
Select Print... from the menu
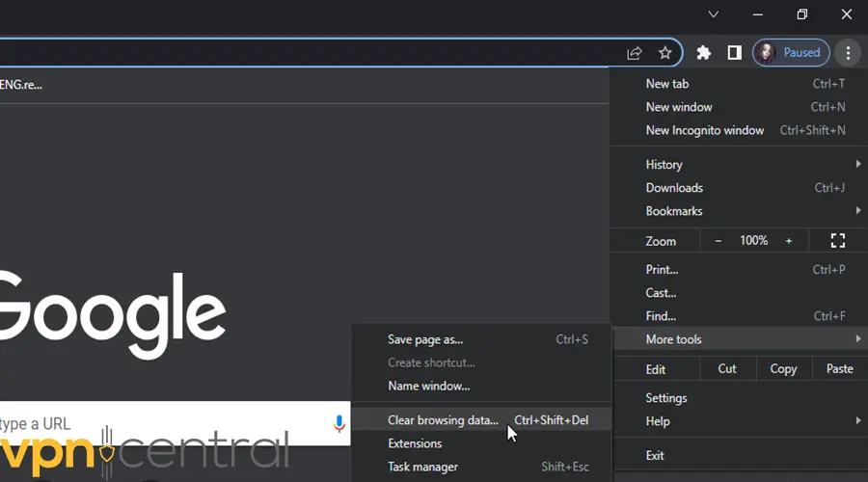[739, 270]
